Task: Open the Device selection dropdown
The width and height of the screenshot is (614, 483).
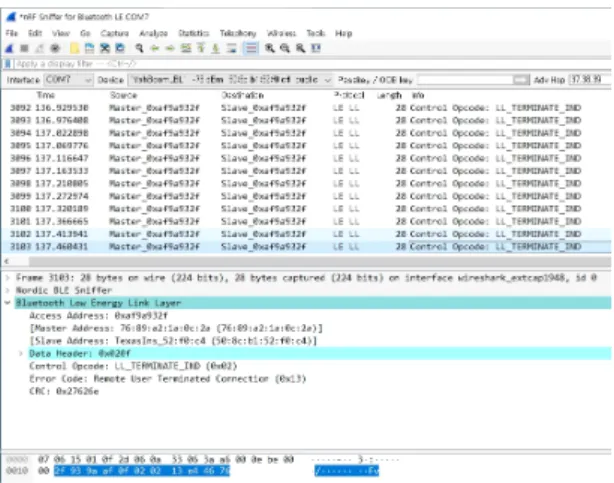Action: point(230,80)
